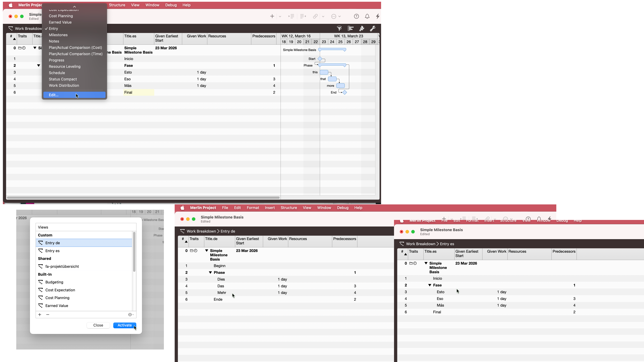
Task: Click the horizontal scrollbar under the outline
Action: [143, 198]
